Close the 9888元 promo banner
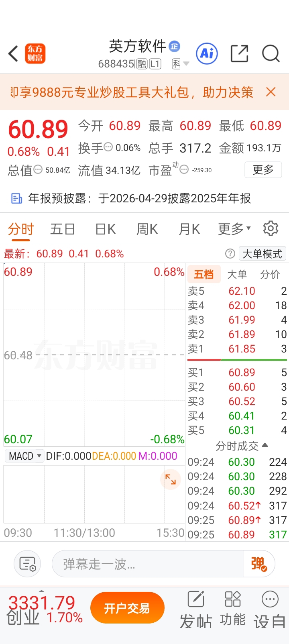 click(x=271, y=92)
